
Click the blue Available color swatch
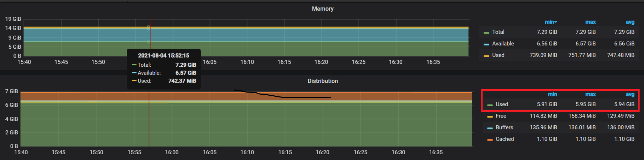pyautogui.click(x=486, y=44)
